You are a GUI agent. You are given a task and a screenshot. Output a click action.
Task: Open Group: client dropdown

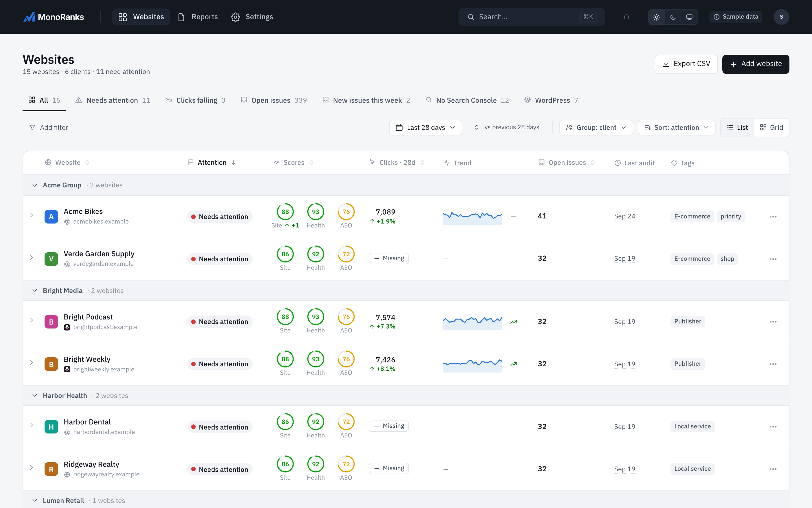pyautogui.click(x=596, y=128)
